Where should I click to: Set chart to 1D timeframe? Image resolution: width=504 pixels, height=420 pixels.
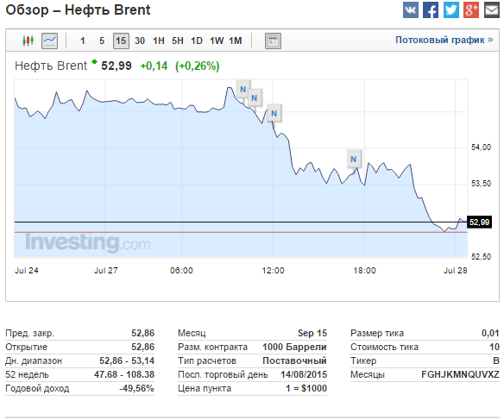pos(197,41)
